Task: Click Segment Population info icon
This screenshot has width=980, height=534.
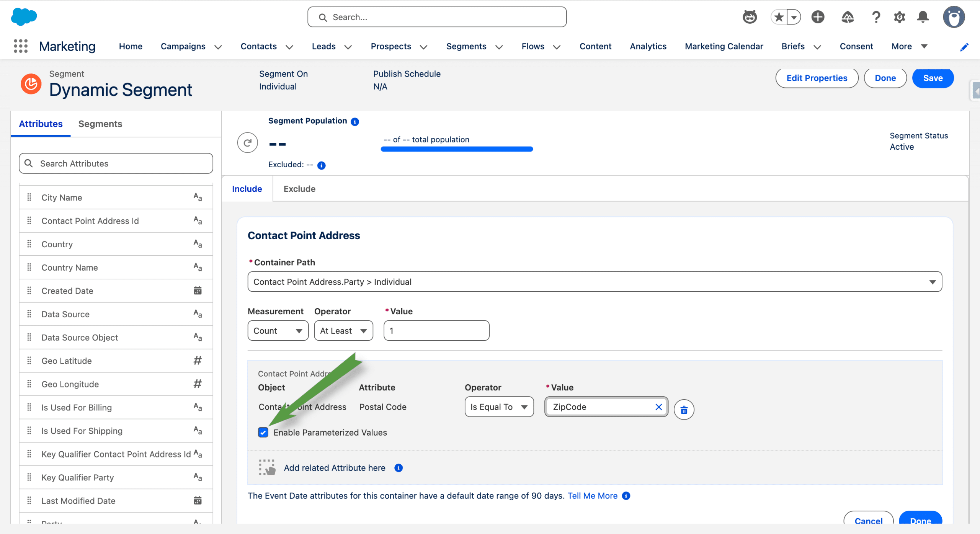Action: click(355, 122)
